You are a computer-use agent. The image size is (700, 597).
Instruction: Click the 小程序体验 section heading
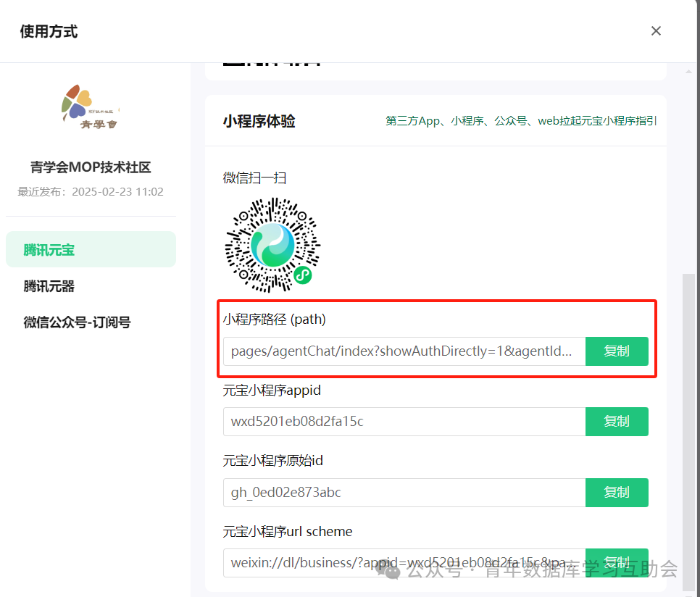[259, 121]
